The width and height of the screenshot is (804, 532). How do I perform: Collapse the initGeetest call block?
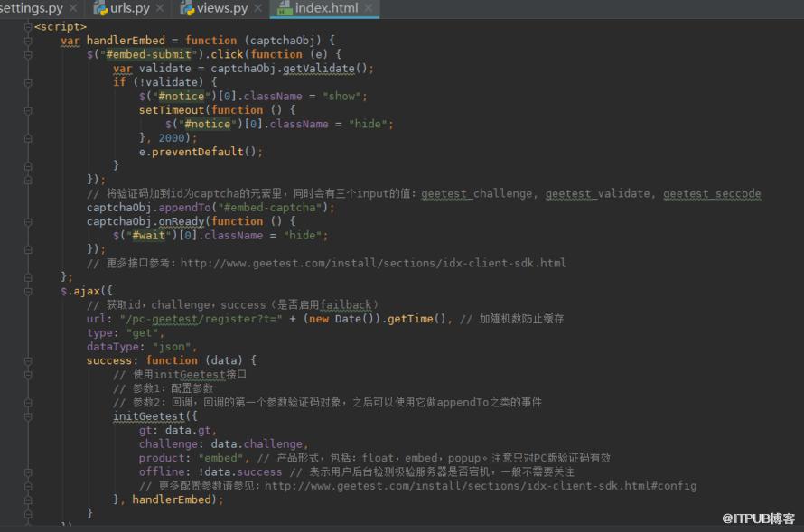(28, 416)
